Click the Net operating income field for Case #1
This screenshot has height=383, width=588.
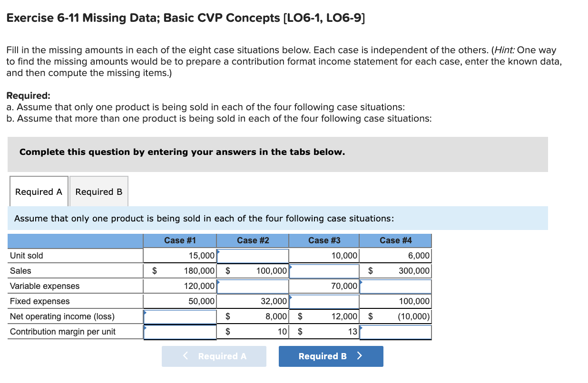[180, 316]
